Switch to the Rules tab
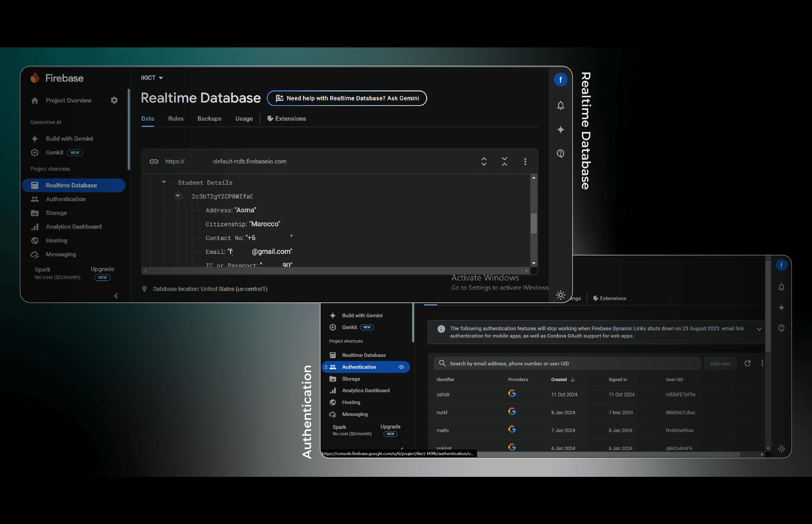 pos(176,119)
